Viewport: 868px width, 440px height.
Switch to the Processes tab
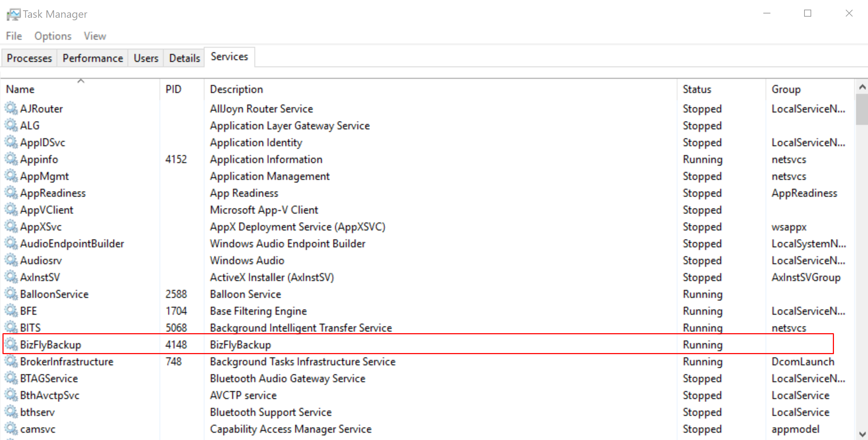[29, 58]
